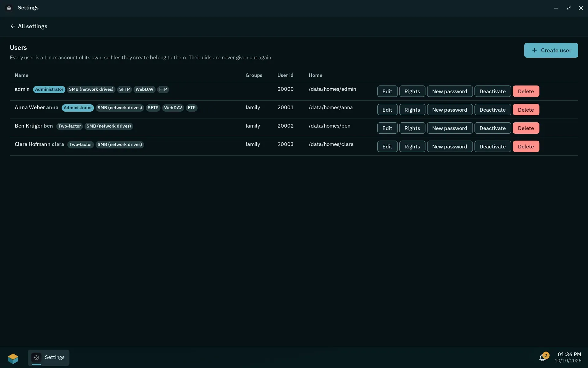The image size is (588, 368).
Task: Click user id 20002
Action: (x=285, y=126)
